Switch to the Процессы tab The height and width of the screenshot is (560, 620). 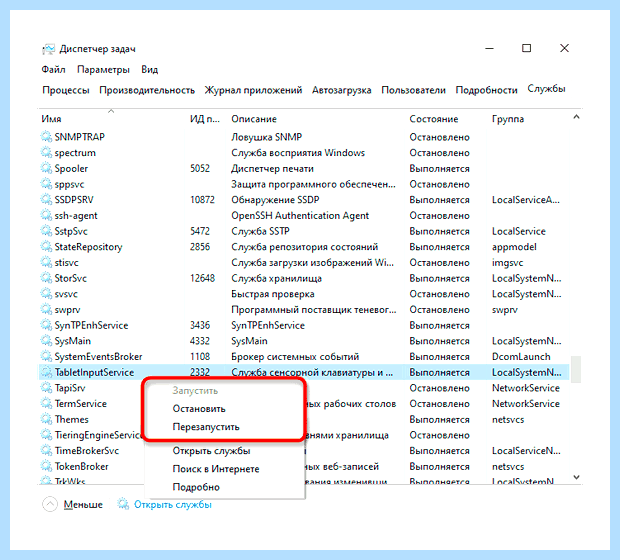coord(66,90)
